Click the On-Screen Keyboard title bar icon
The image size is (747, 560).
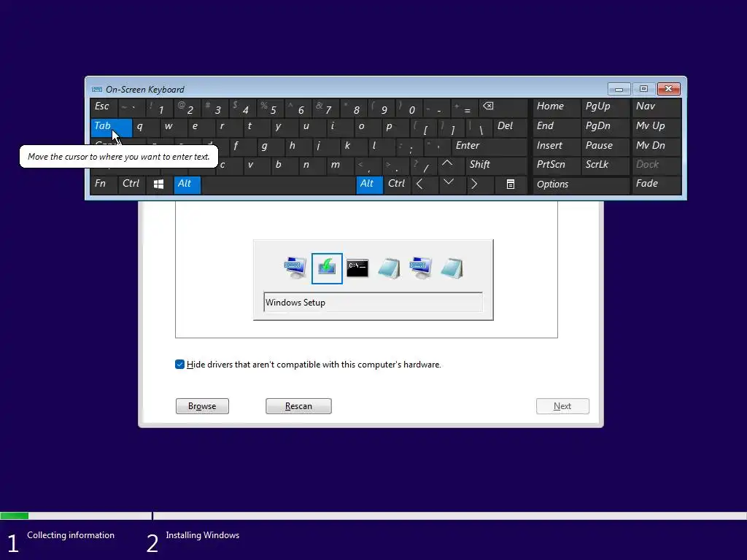tap(97, 90)
